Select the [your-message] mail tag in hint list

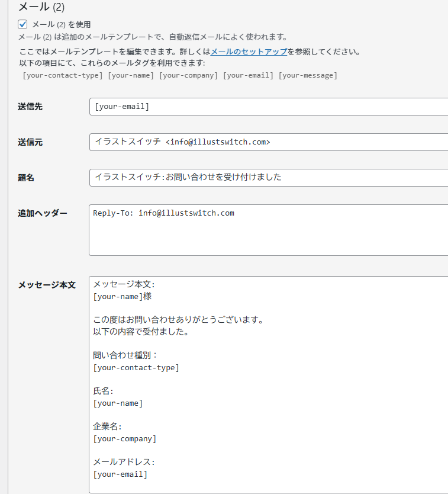(x=308, y=75)
